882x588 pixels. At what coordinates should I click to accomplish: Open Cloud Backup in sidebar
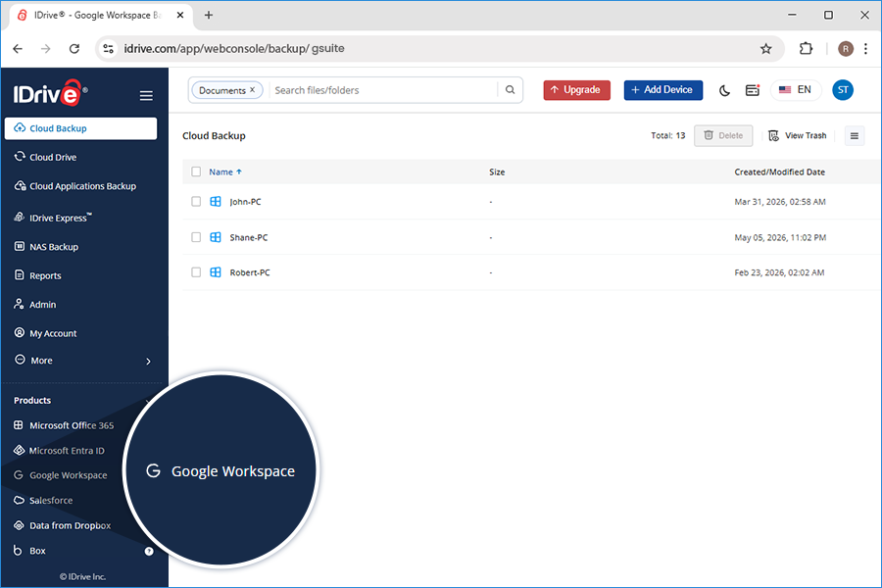(x=80, y=128)
